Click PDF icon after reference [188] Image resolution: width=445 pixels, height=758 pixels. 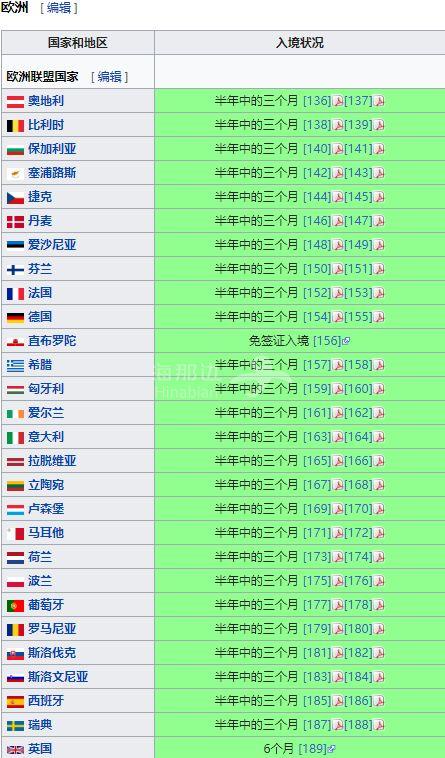tap(380, 725)
